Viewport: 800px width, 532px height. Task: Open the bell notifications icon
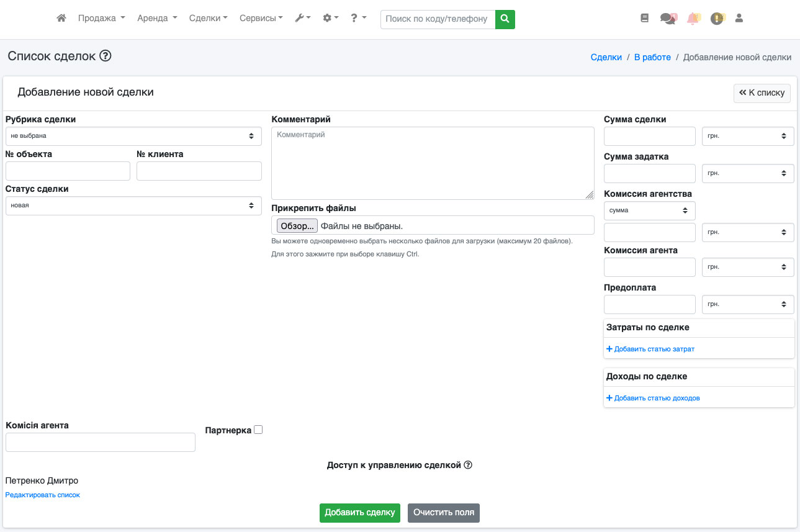coord(693,19)
